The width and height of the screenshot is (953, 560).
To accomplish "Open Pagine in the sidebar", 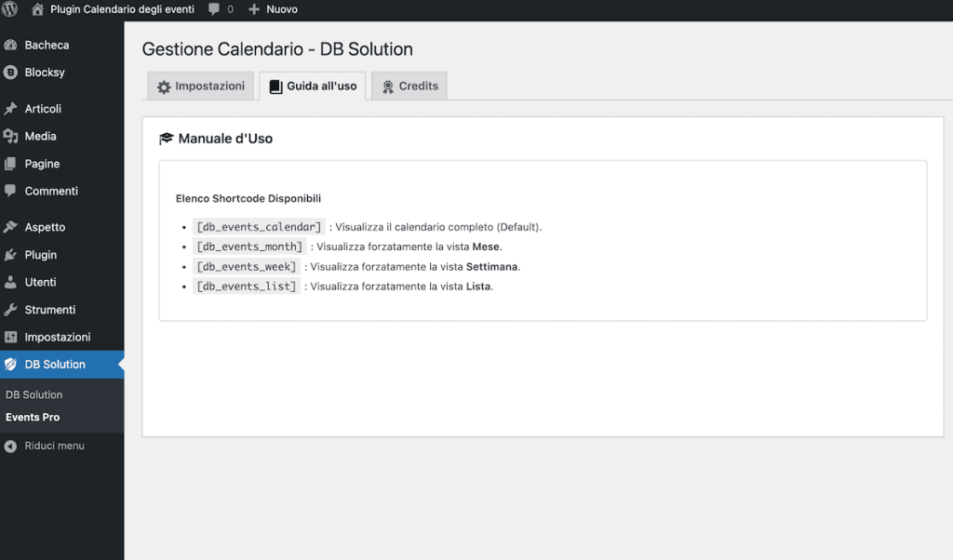I will [42, 164].
